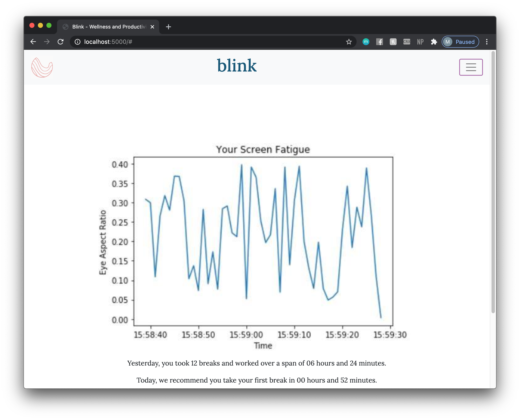Viewport: 520px width, 420px height.
Task: Expand the hamburger navigation menu
Action: point(471,67)
